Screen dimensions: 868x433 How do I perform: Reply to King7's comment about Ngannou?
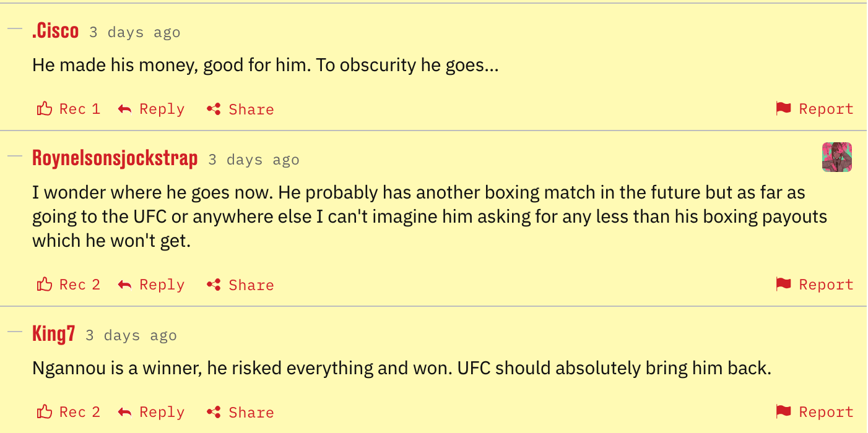(152, 413)
